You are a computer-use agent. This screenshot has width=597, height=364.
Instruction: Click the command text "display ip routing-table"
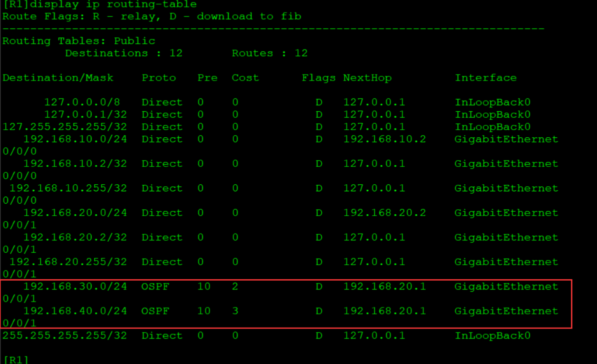click(112, 5)
